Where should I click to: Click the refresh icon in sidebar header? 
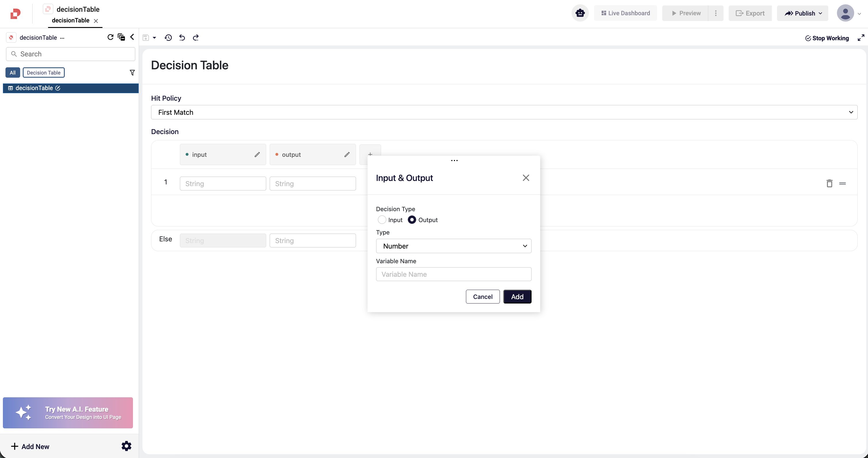click(110, 37)
